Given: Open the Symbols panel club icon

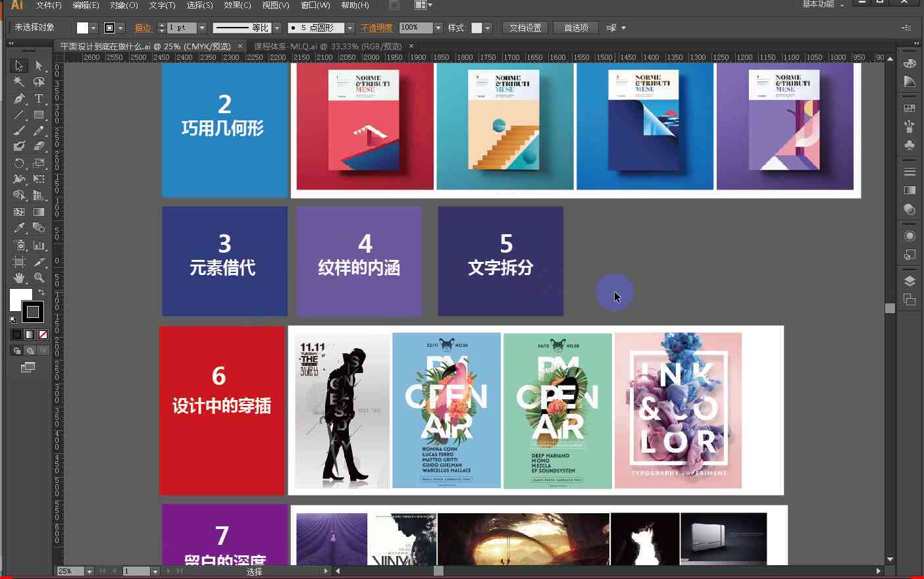Looking at the screenshot, I should 910,145.
